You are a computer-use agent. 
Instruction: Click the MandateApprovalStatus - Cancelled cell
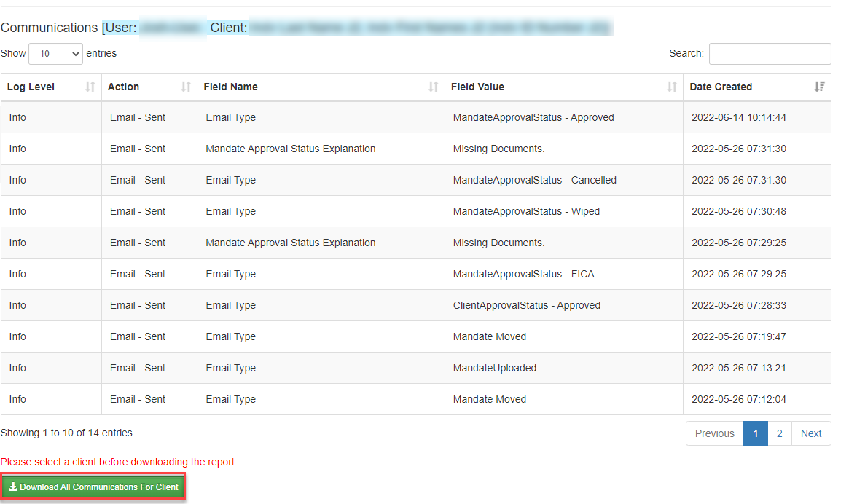pos(534,180)
